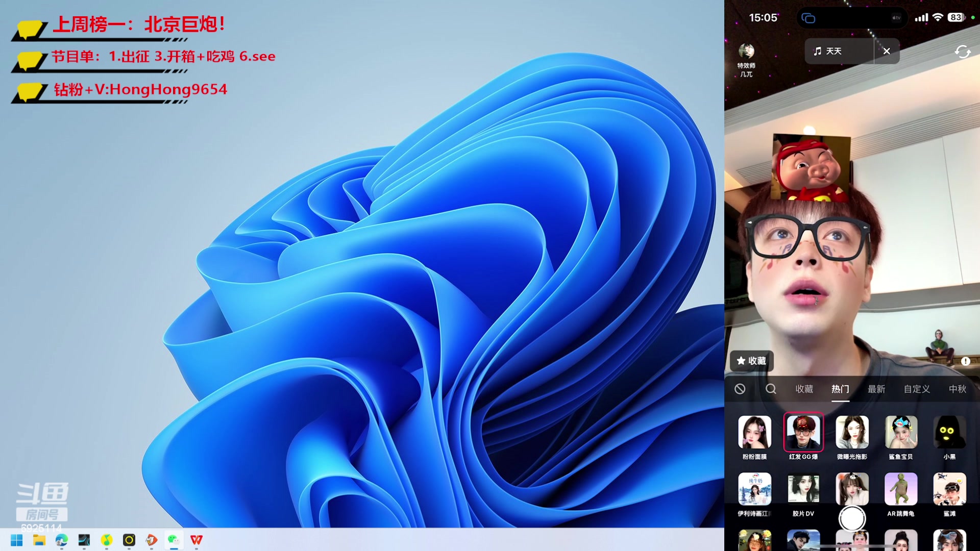Apply the 粉粉面膜 effect

coord(754,433)
